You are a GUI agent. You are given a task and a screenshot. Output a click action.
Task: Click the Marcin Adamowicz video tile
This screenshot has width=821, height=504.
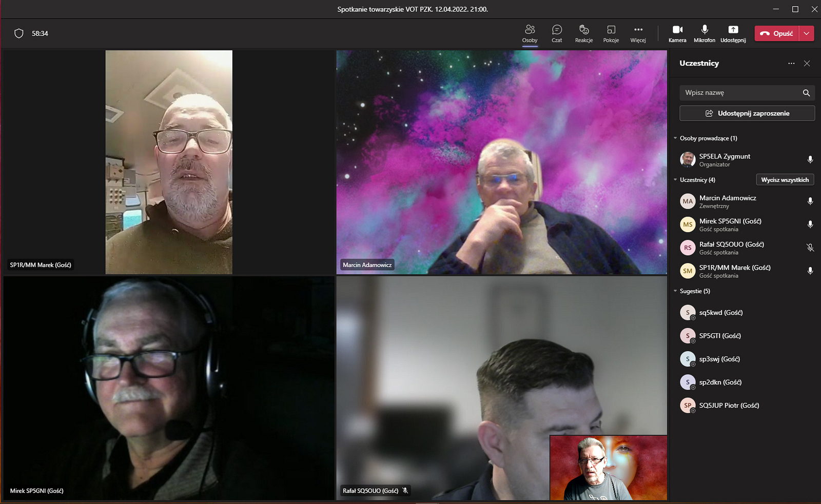pos(502,162)
